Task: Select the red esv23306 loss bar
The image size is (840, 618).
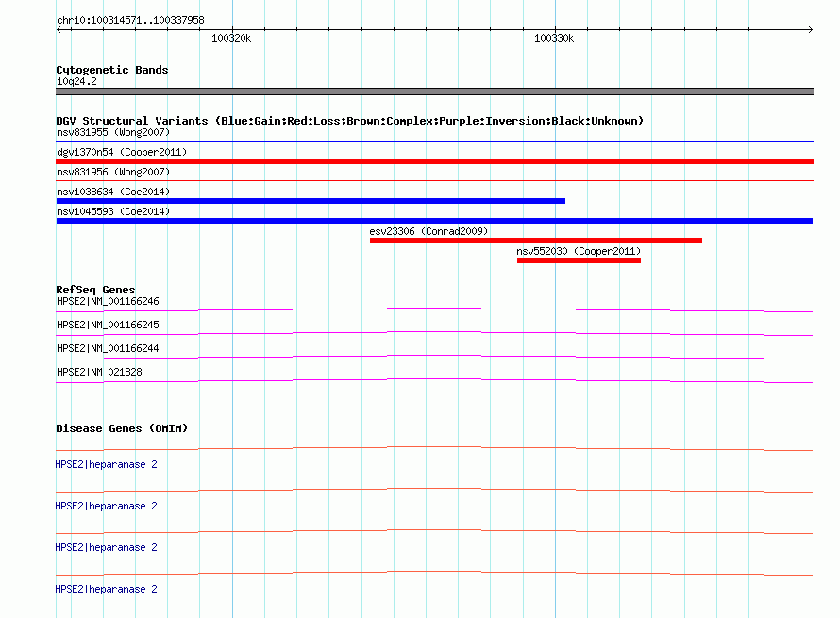Action: pyautogui.click(x=536, y=241)
